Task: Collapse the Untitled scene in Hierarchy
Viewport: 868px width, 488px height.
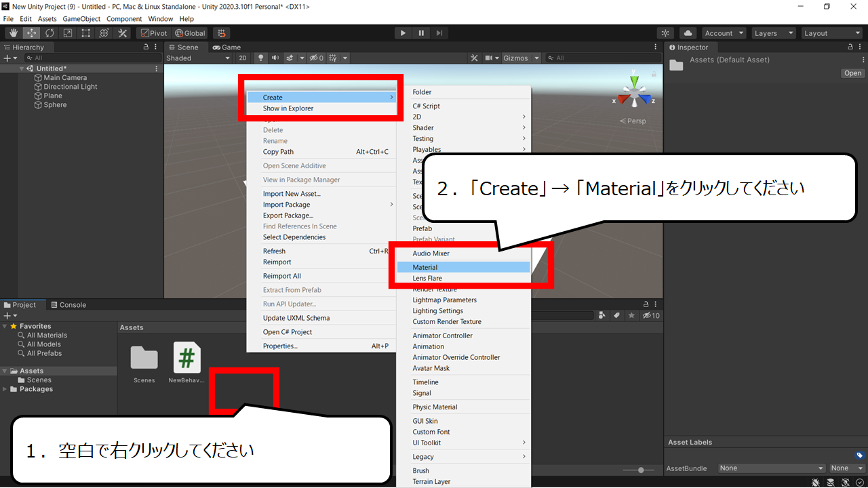Action: coord(22,68)
